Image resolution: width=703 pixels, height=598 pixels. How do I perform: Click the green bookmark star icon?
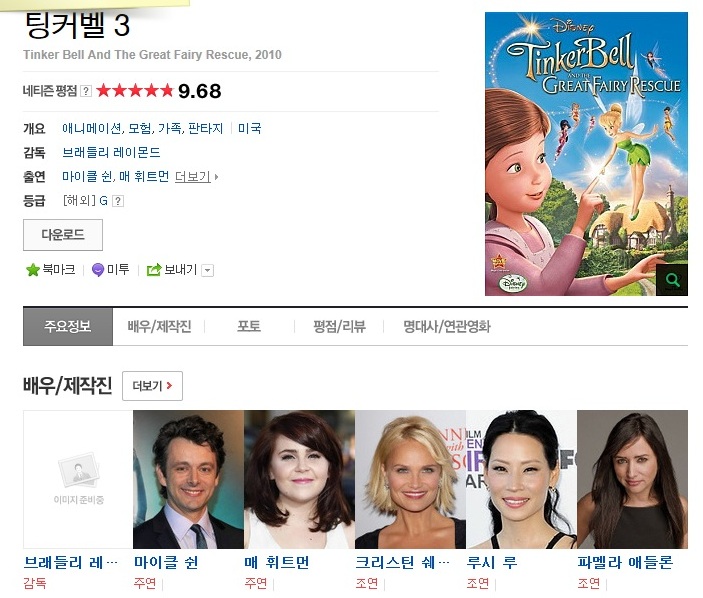coord(33,270)
